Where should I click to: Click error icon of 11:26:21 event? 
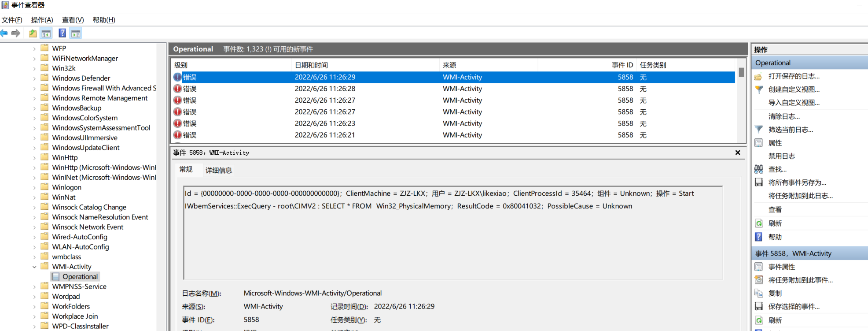point(177,135)
